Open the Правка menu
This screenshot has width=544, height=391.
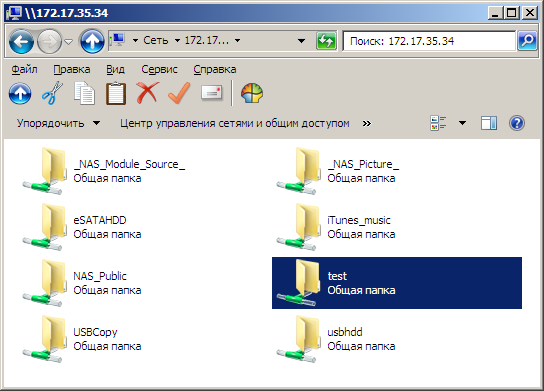tap(72, 69)
